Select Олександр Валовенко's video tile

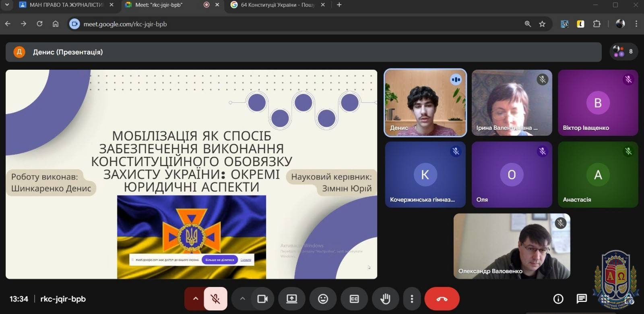click(512, 246)
